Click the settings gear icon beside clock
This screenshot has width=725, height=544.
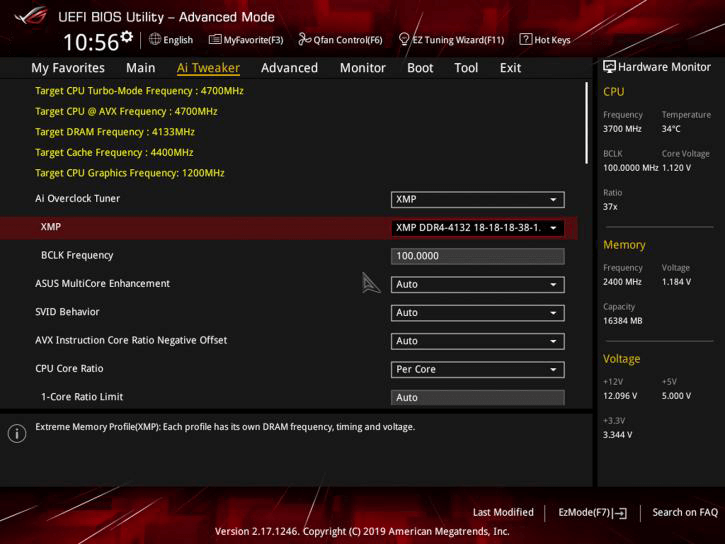point(126,38)
